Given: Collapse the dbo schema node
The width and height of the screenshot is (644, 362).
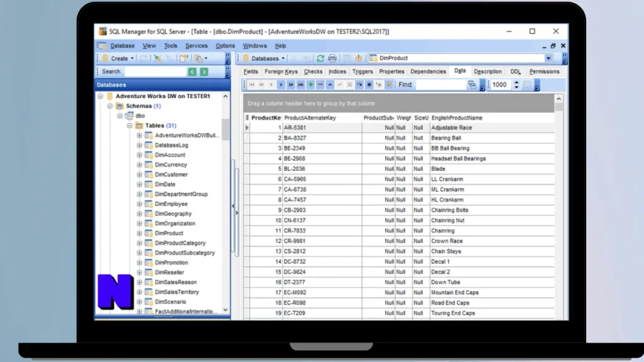Looking at the screenshot, I should tap(119, 116).
